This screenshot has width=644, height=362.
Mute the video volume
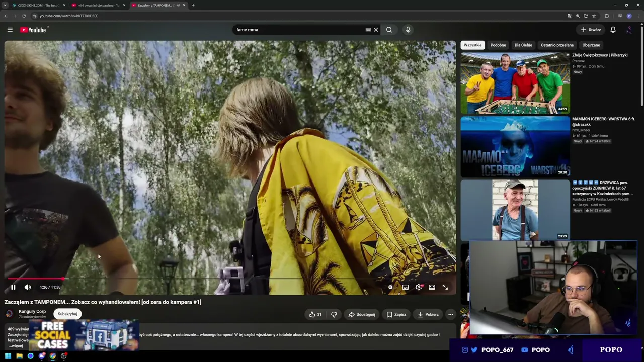28,287
